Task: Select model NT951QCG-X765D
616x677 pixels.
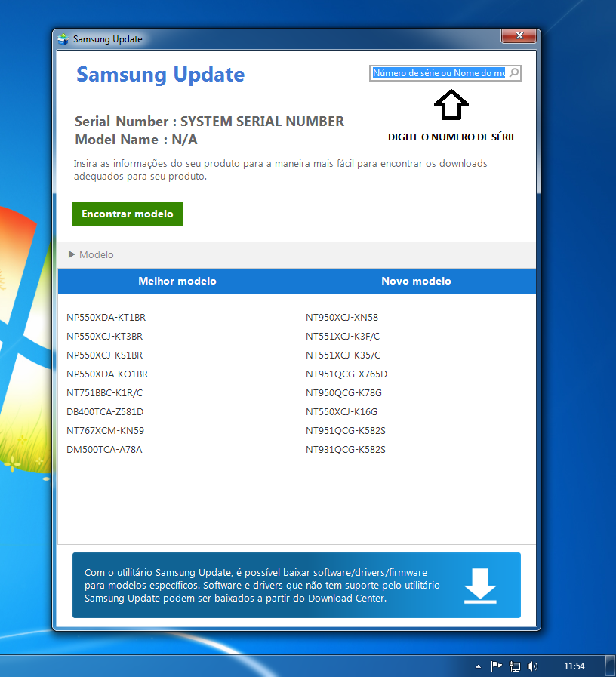Action: [x=346, y=374]
